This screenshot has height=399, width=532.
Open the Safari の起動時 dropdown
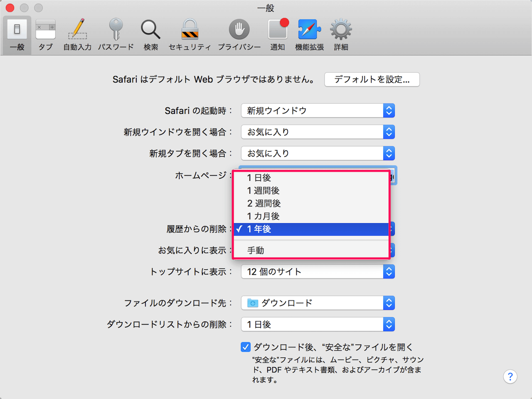point(318,111)
